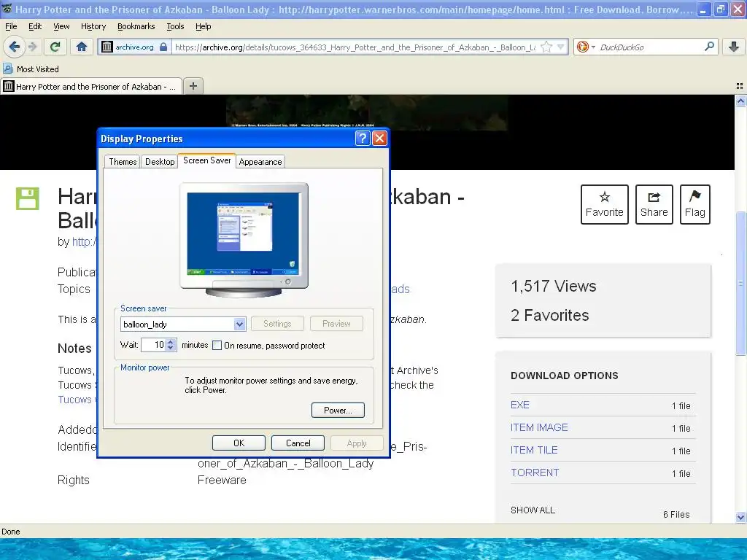This screenshot has height=560, width=747.
Task: Open the Tools menu
Action: 175,26
